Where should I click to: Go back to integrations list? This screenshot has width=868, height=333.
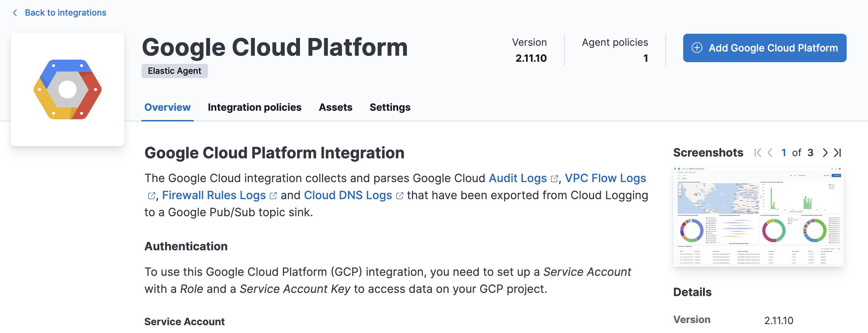click(x=65, y=12)
